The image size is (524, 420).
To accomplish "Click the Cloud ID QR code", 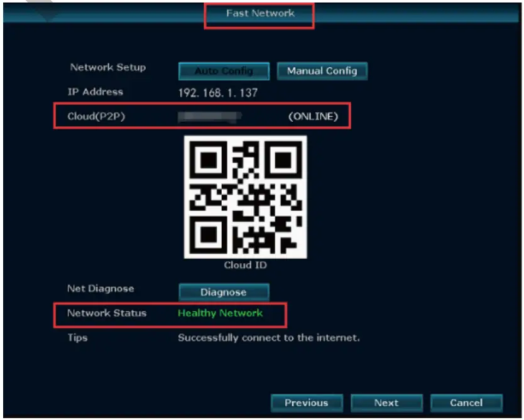I will tap(246, 197).
